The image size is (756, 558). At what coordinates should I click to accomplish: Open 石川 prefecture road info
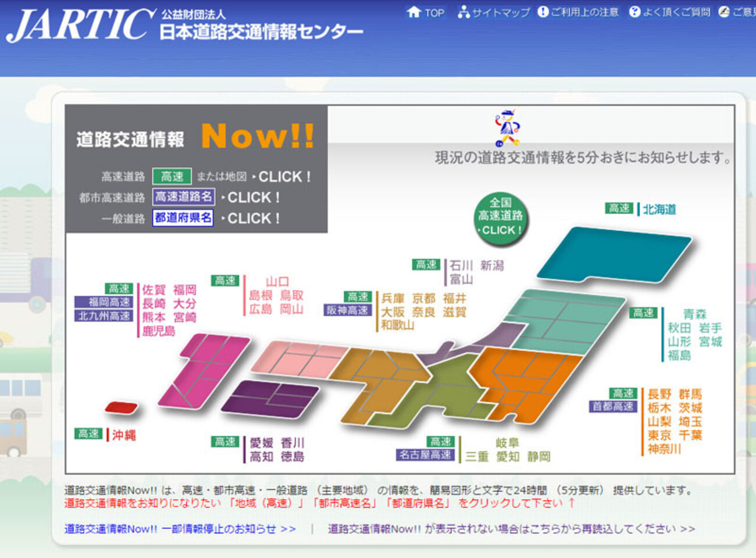461,266
